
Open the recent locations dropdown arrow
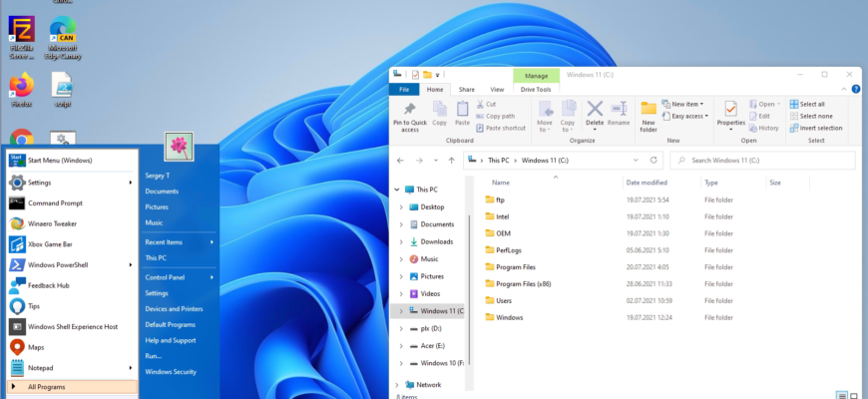pyautogui.click(x=436, y=161)
